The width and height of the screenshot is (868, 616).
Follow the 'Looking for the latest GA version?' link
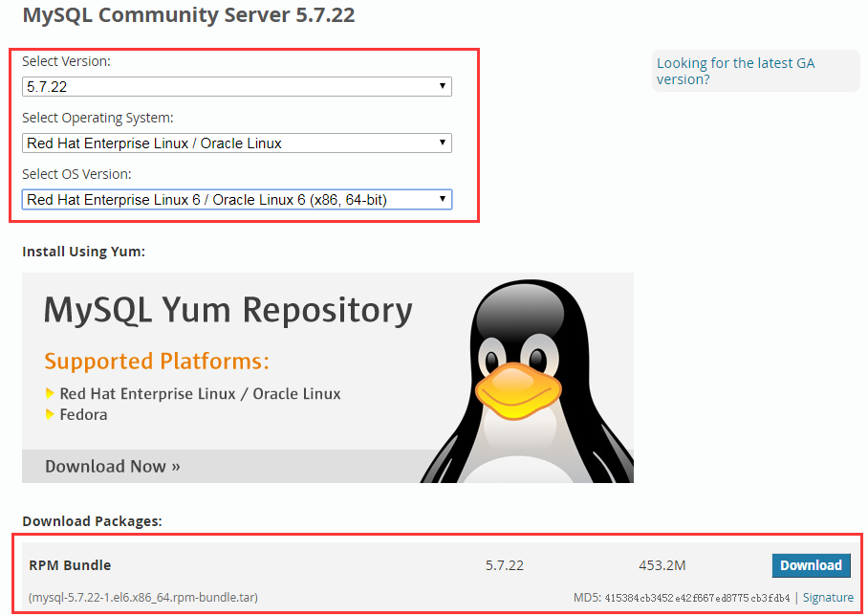point(735,72)
